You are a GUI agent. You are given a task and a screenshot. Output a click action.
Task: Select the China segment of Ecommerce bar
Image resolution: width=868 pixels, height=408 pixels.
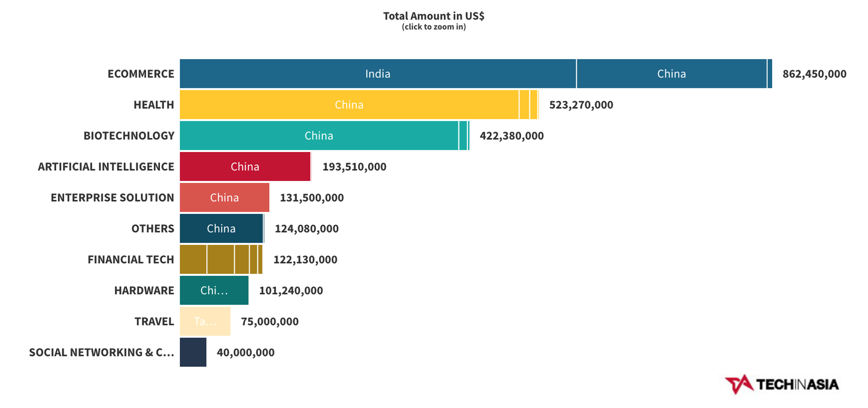point(672,74)
